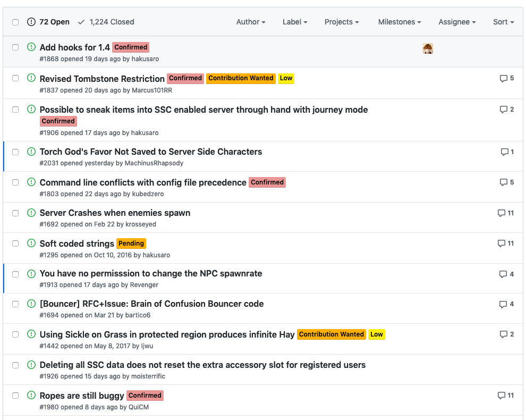Check the box beside Command line conflicts issue
526x420 pixels.
click(15, 182)
